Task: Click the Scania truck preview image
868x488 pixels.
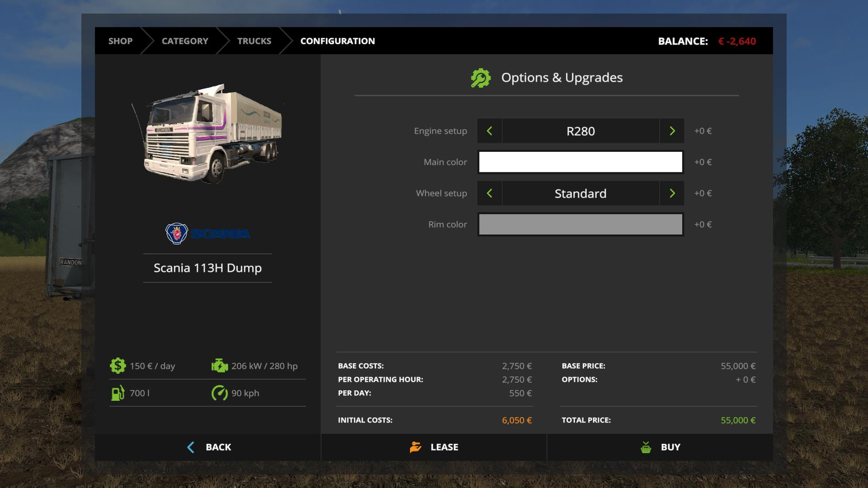Action: pos(208,134)
